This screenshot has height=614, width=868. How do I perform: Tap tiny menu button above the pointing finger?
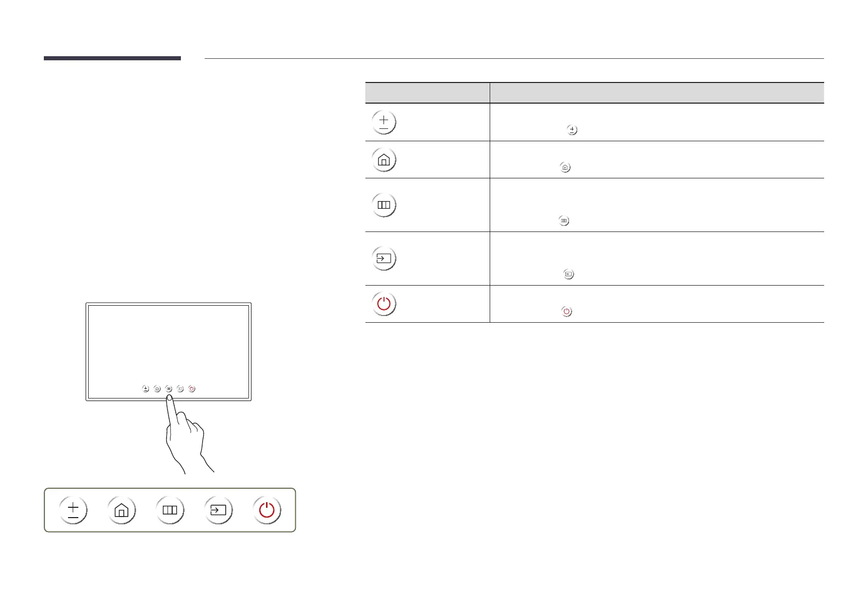(169, 389)
